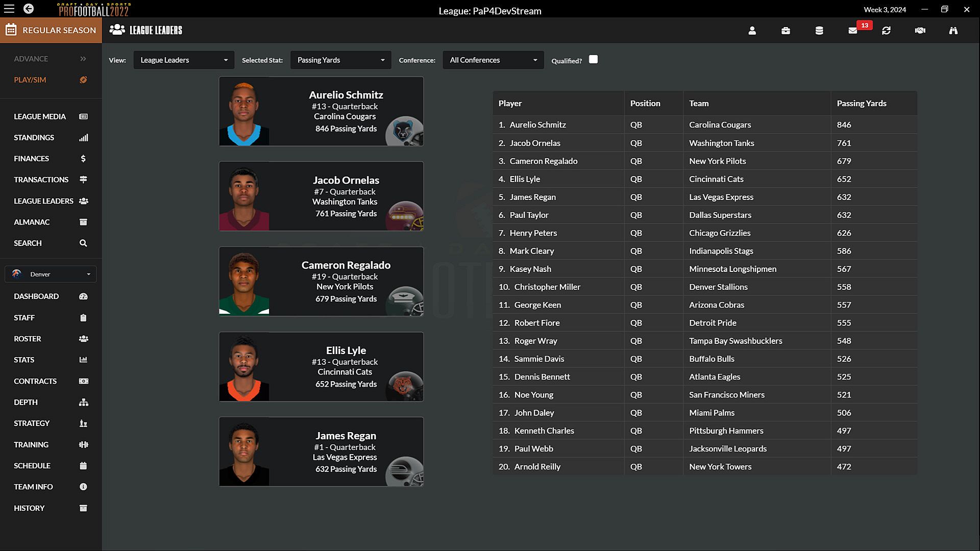980x551 pixels.
Task: Toggle the Qualified checkbox
Action: pos(593,60)
